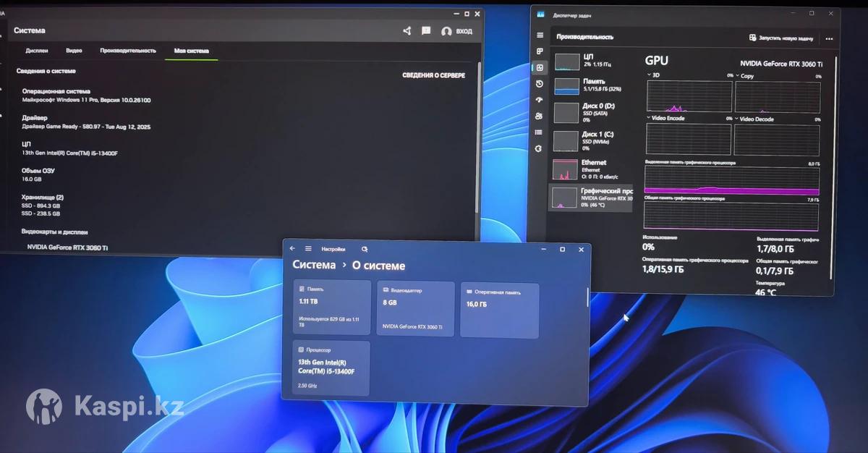
Task: Open App history in Task Manager sidebar
Action: point(540,83)
